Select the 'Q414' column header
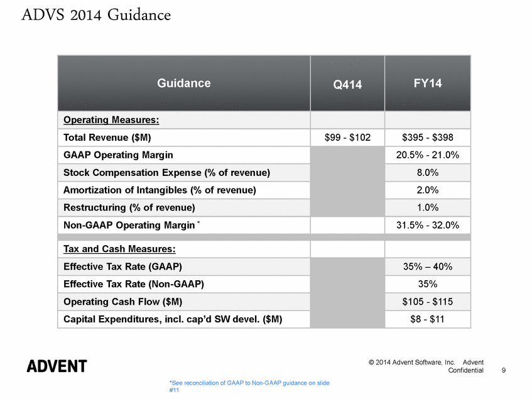The height and width of the screenshot is (399, 532). [347, 83]
